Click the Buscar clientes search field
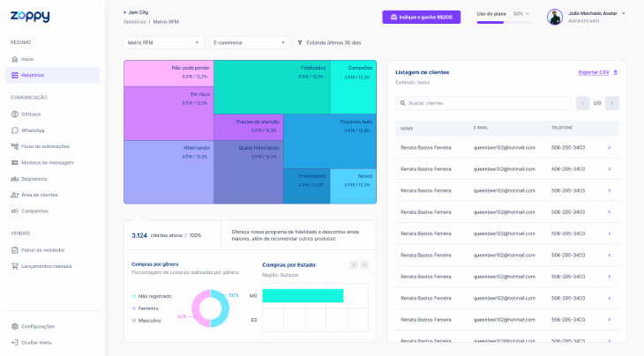The width and height of the screenshot is (644, 356). 483,103
